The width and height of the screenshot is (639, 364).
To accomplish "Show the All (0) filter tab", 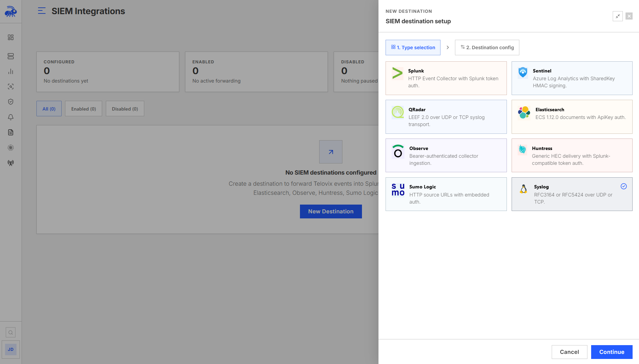I will [49, 109].
